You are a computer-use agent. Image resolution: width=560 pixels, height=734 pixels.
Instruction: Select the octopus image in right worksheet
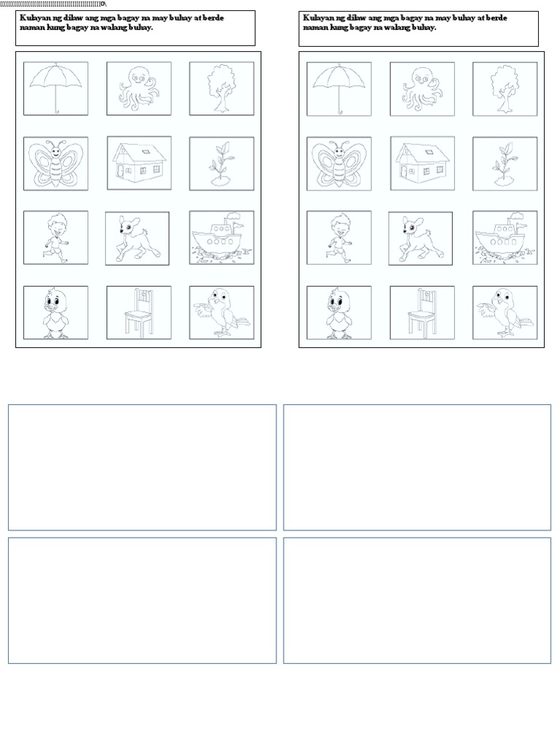pos(422,89)
